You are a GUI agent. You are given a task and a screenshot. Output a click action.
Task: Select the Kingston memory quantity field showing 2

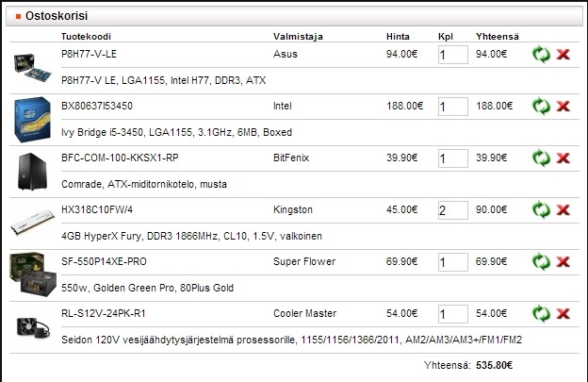(x=453, y=210)
